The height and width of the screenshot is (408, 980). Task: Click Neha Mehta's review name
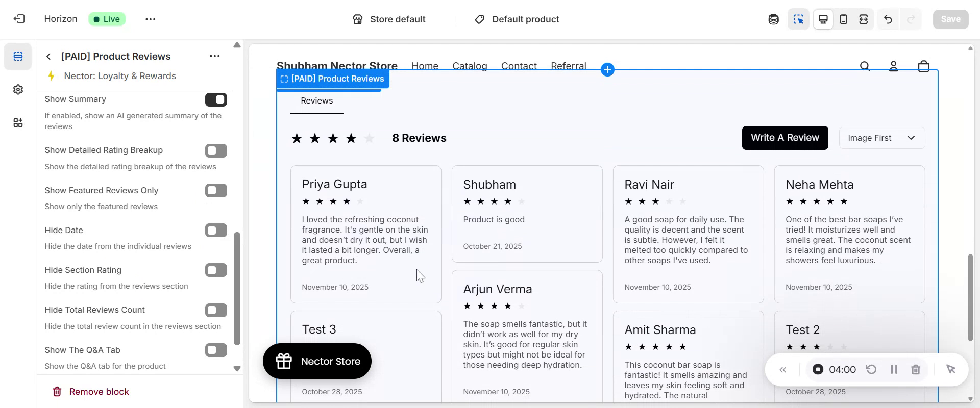(820, 185)
